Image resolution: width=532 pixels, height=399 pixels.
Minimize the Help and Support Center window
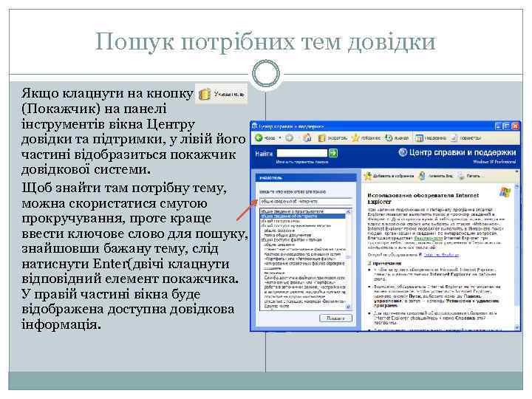pyautogui.click(x=499, y=126)
